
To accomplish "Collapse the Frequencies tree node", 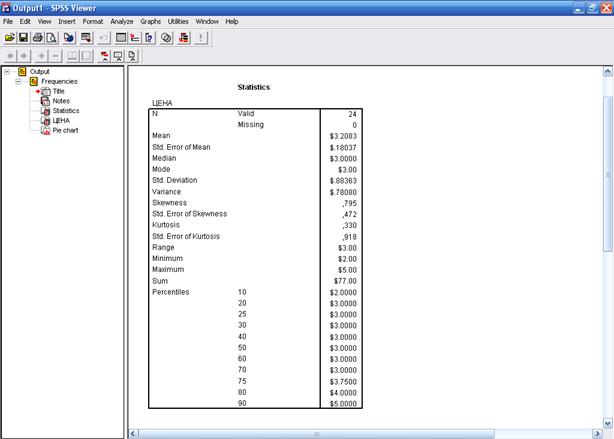I will pos(19,81).
